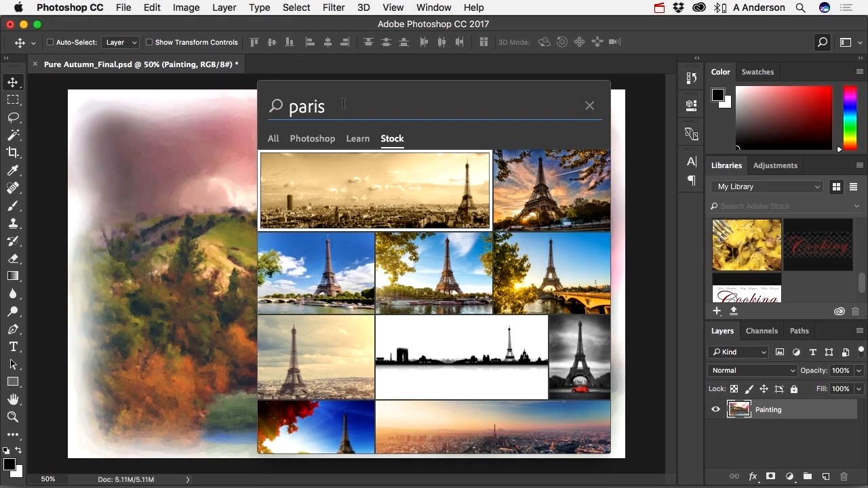Select the black silhouette Paris skyline image
This screenshot has height=488, width=868.
click(462, 357)
